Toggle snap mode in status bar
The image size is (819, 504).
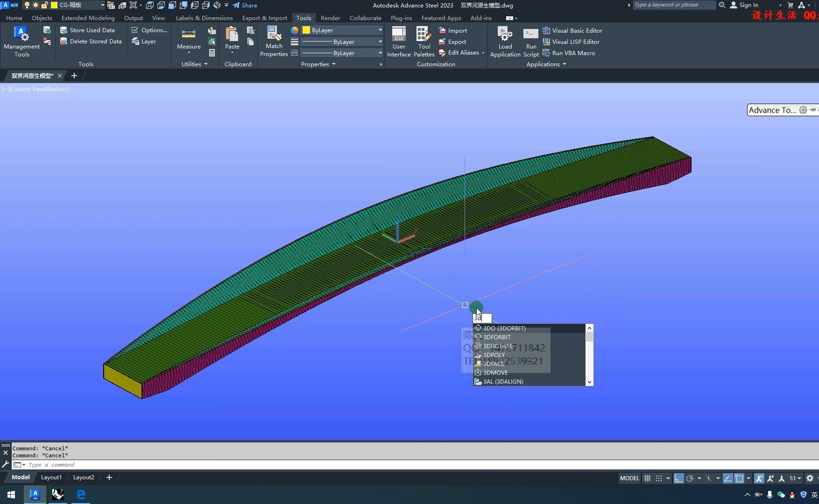pyautogui.click(x=659, y=478)
